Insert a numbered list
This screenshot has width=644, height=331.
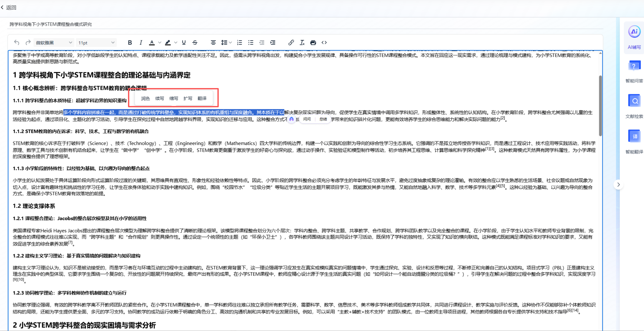tap(240, 42)
